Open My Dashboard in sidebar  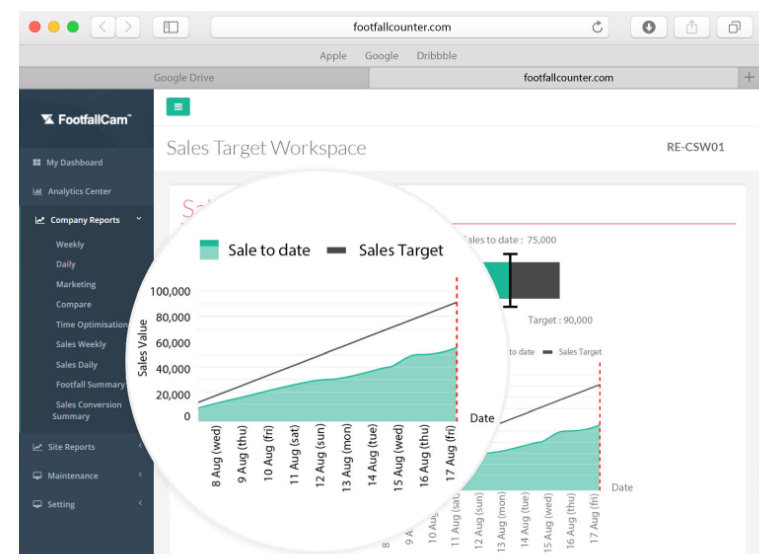click(x=73, y=162)
